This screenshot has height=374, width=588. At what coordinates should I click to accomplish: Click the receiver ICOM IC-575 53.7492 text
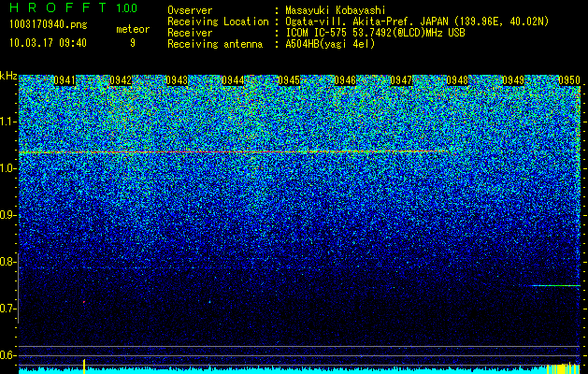click(x=375, y=33)
